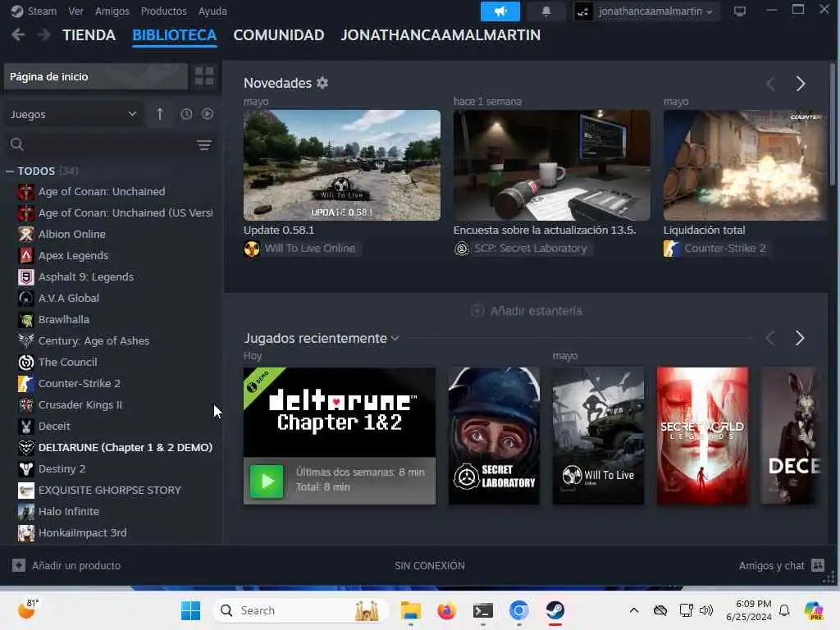Click The Council game icon
840x630 pixels.
tap(25, 362)
